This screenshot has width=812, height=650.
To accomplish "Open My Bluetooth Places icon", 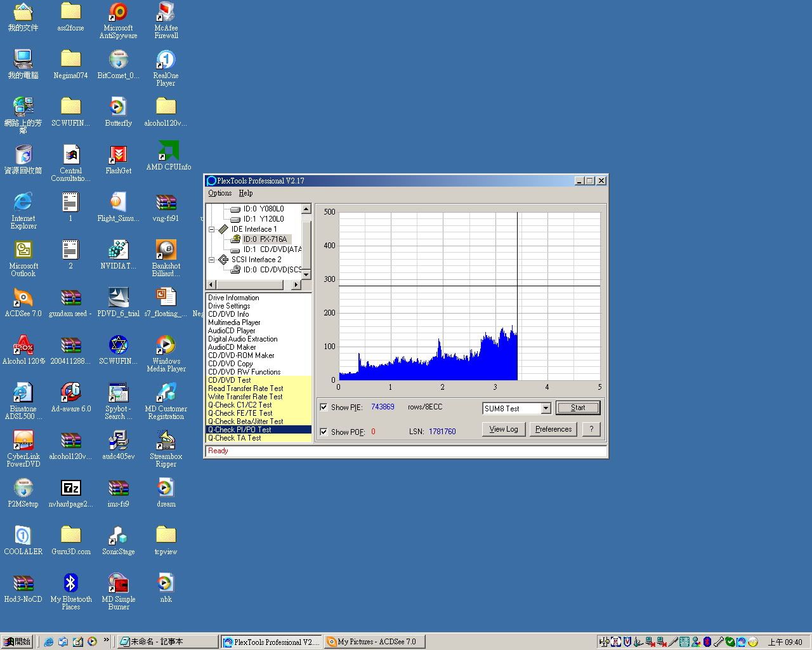I will point(70,592).
